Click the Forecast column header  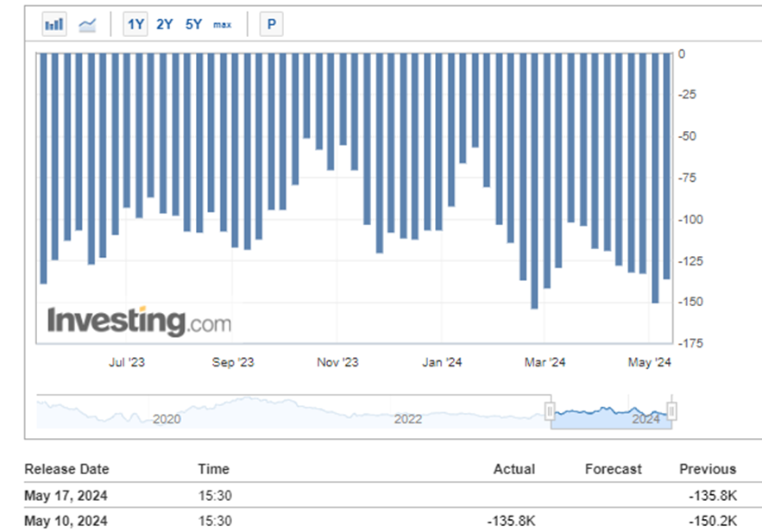tap(614, 469)
